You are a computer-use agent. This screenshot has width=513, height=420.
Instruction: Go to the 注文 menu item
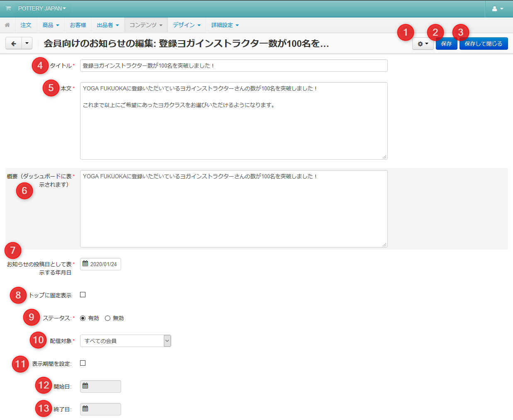click(x=26, y=25)
